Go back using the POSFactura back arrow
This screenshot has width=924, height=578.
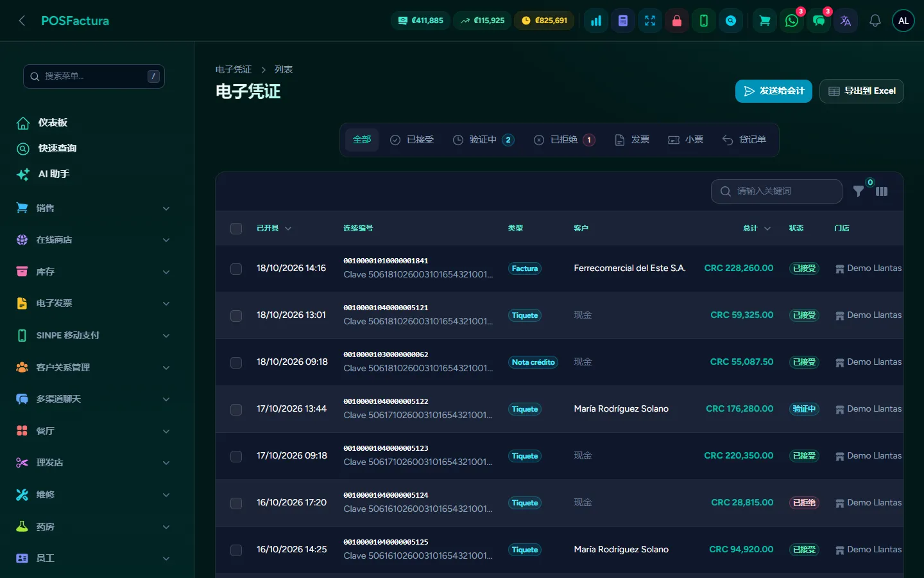point(22,21)
